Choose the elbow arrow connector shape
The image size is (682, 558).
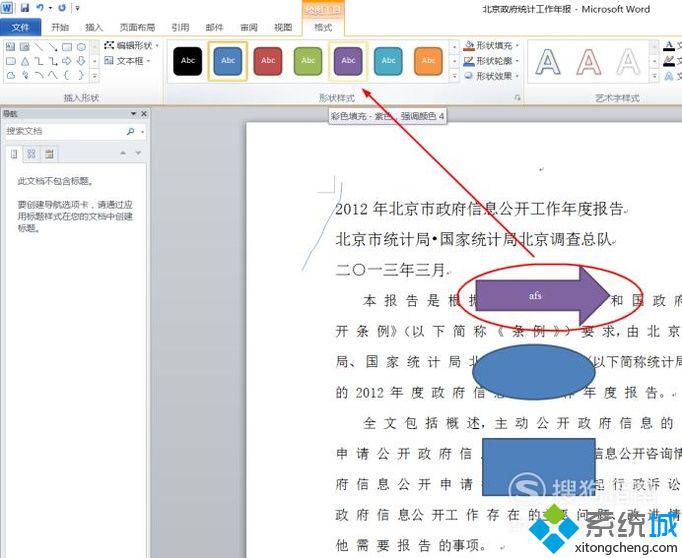tap(53, 61)
